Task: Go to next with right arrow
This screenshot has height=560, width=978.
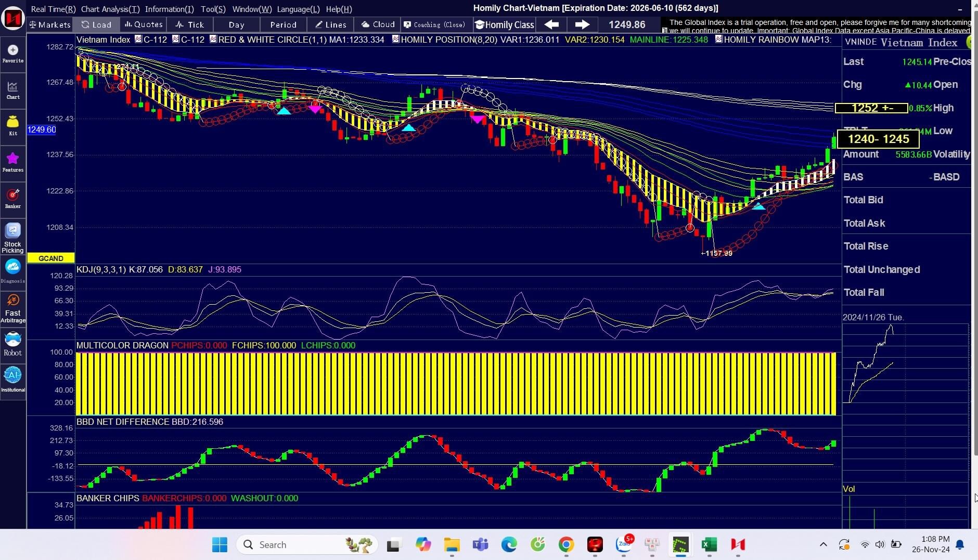Action: (x=582, y=24)
